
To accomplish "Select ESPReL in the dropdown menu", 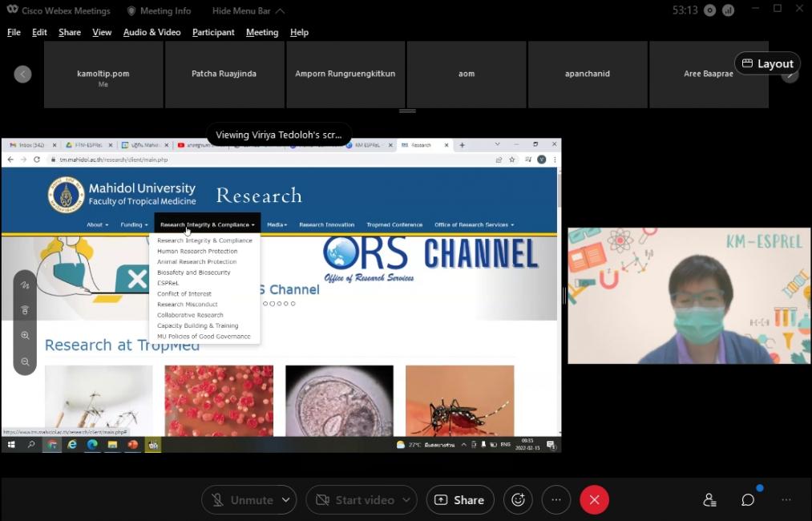I will click(168, 283).
